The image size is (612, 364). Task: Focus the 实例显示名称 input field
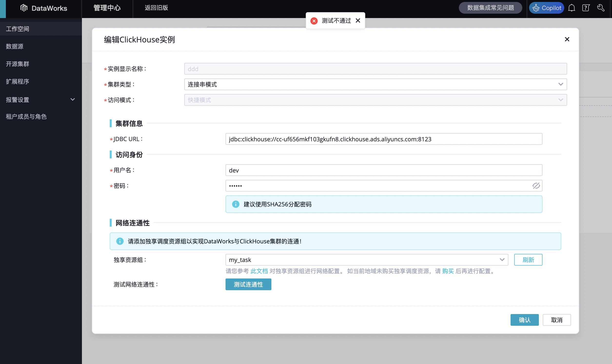click(x=375, y=69)
